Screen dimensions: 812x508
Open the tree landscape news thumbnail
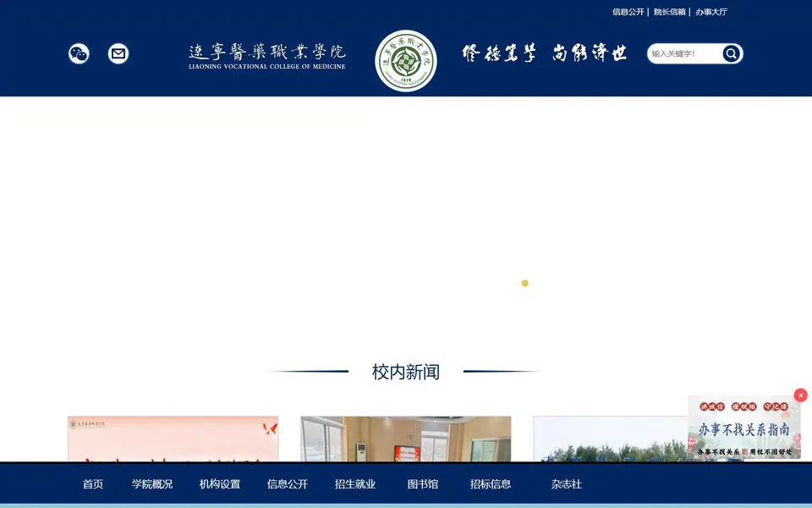pyautogui.click(x=611, y=439)
